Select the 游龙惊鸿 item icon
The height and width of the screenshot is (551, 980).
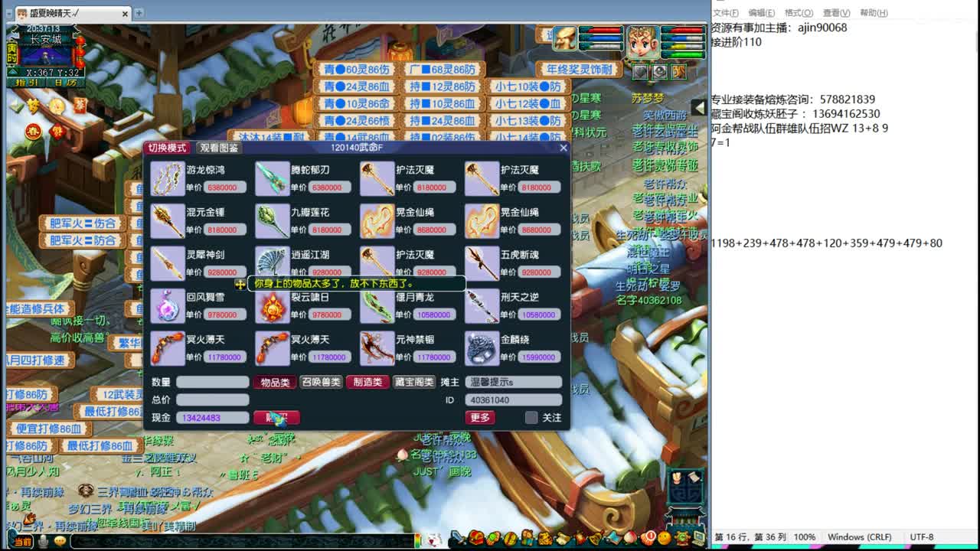click(x=168, y=179)
